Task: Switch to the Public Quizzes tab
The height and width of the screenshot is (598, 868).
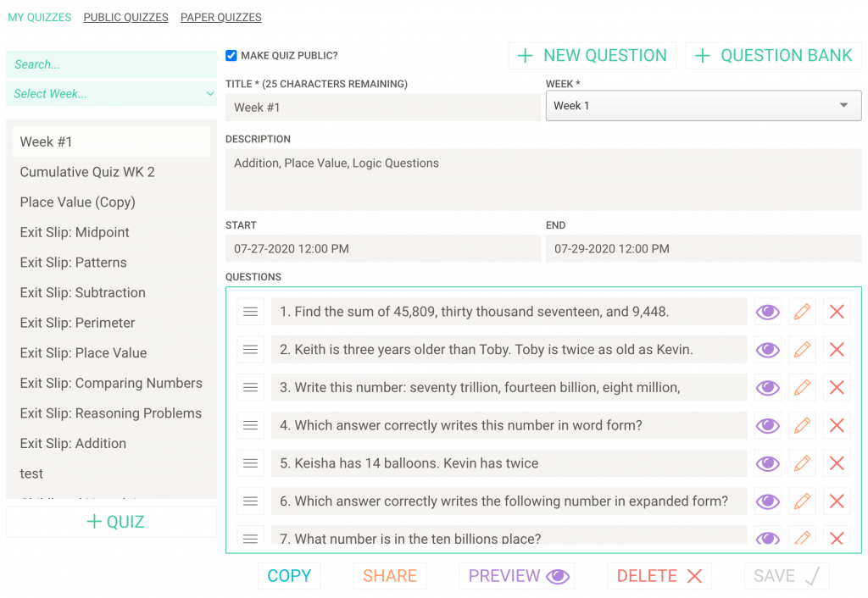Action: (125, 17)
